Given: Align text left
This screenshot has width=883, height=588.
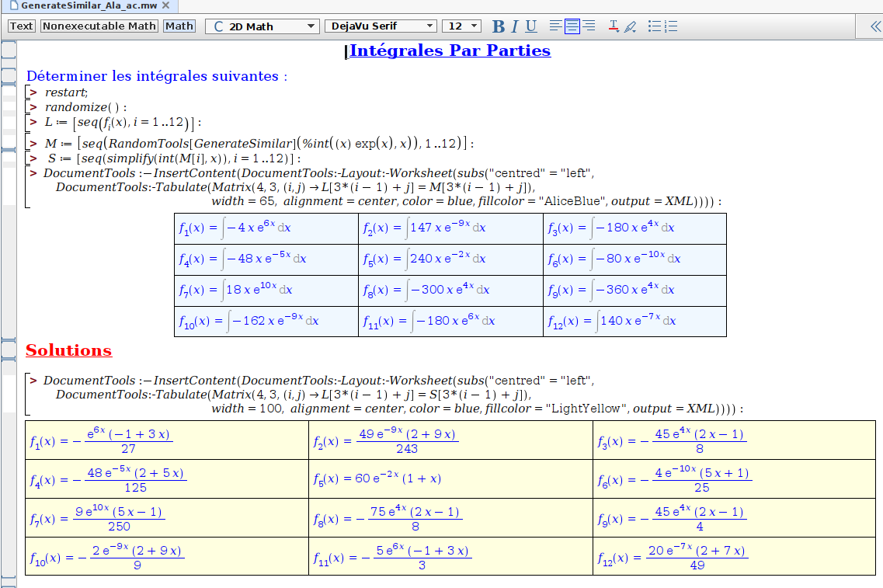Looking at the screenshot, I should (555, 26).
